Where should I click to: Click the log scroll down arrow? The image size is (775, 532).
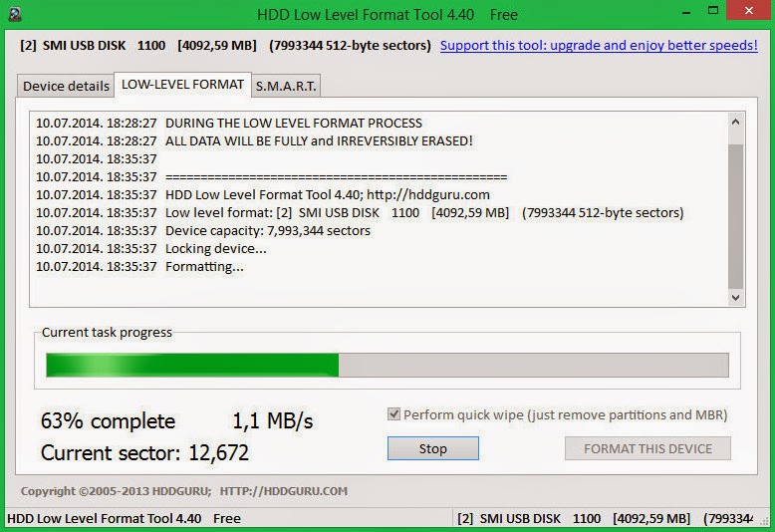point(735,297)
